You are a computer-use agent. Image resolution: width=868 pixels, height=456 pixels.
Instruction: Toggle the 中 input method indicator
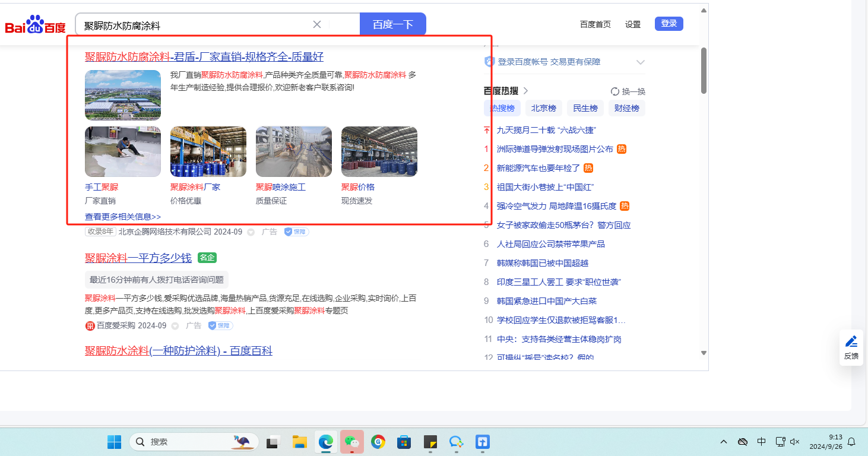(762, 442)
